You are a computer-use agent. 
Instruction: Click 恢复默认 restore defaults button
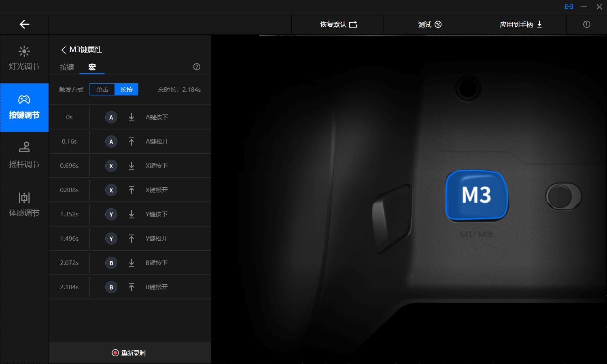pos(337,25)
